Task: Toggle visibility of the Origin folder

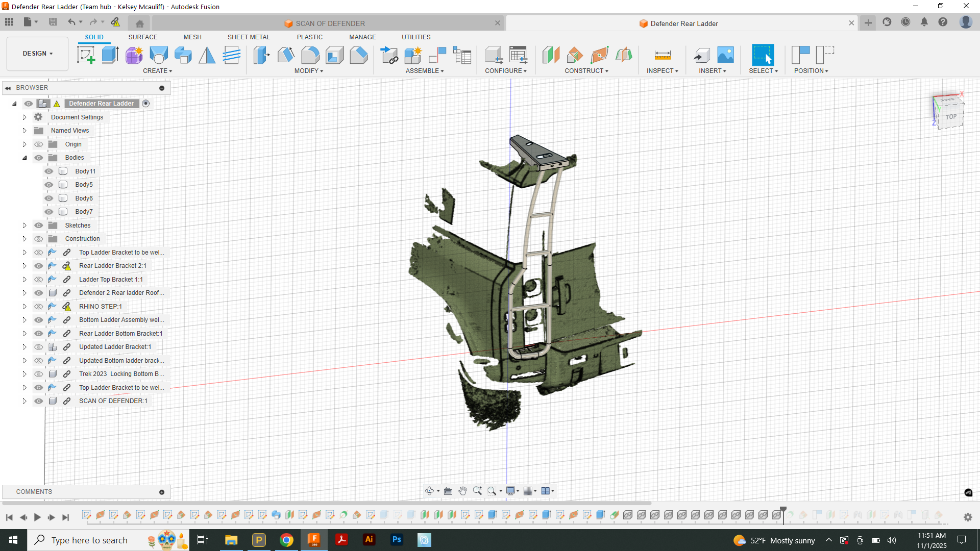Action: [x=38, y=144]
